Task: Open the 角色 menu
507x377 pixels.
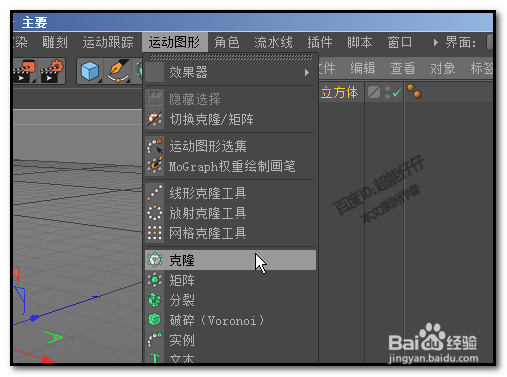Action: (x=227, y=42)
